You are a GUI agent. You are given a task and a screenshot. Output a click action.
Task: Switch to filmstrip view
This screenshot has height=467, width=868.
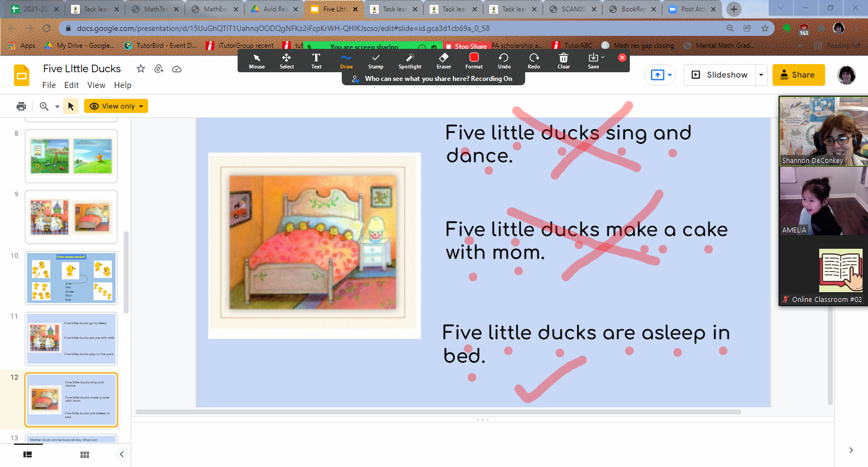click(x=28, y=455)
